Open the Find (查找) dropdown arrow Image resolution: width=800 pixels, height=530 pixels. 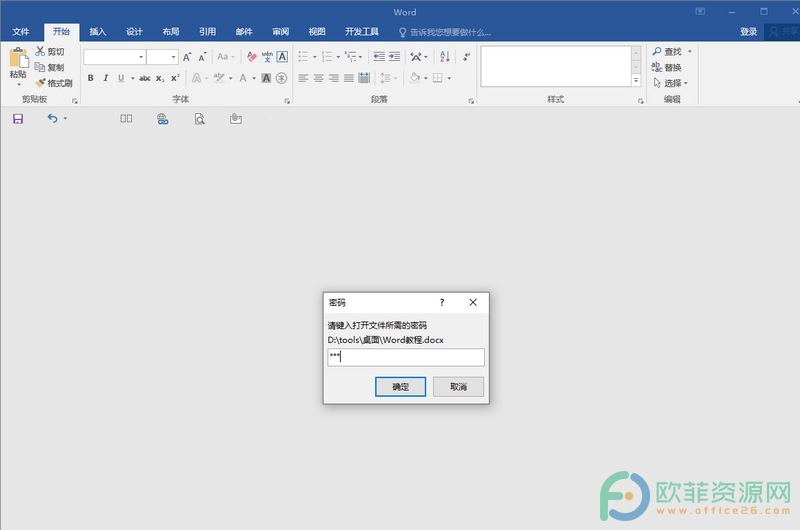click(690, 51)
